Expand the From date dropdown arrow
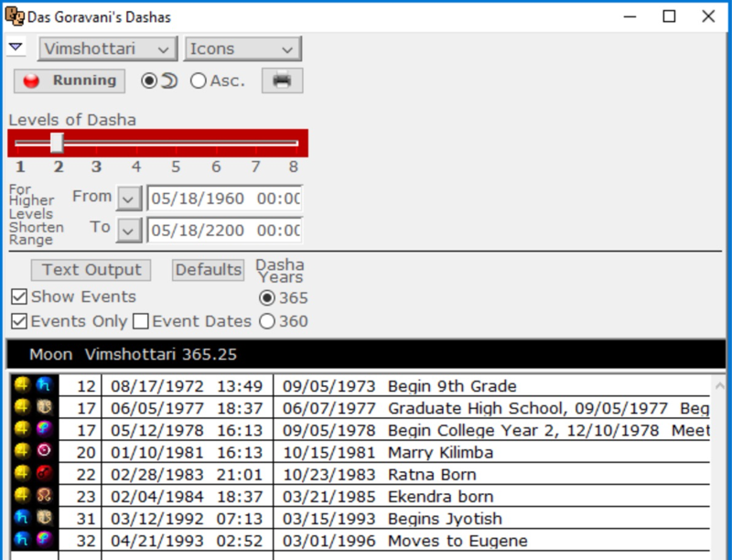732x560 pixels. click(x=130, y=199)
